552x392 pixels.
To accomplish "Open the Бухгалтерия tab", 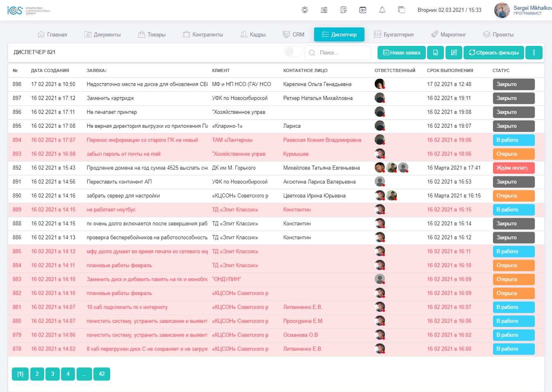I will [394, 35].
